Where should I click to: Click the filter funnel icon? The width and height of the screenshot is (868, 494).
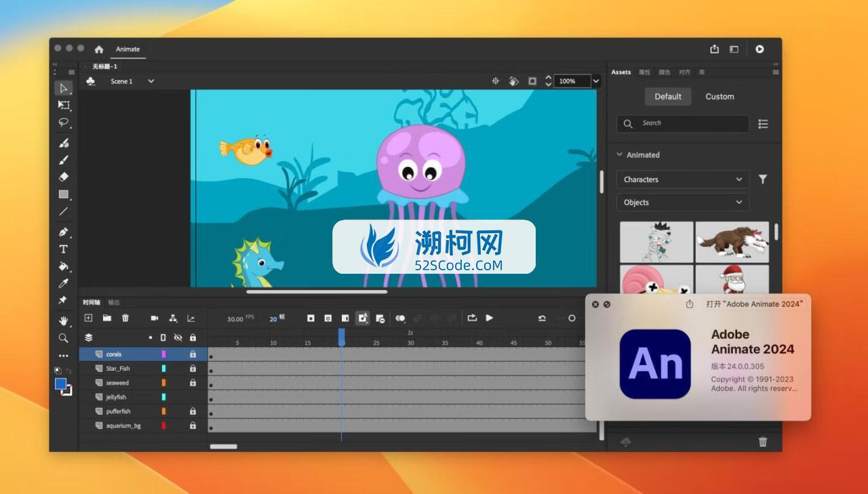pos(763,179)
